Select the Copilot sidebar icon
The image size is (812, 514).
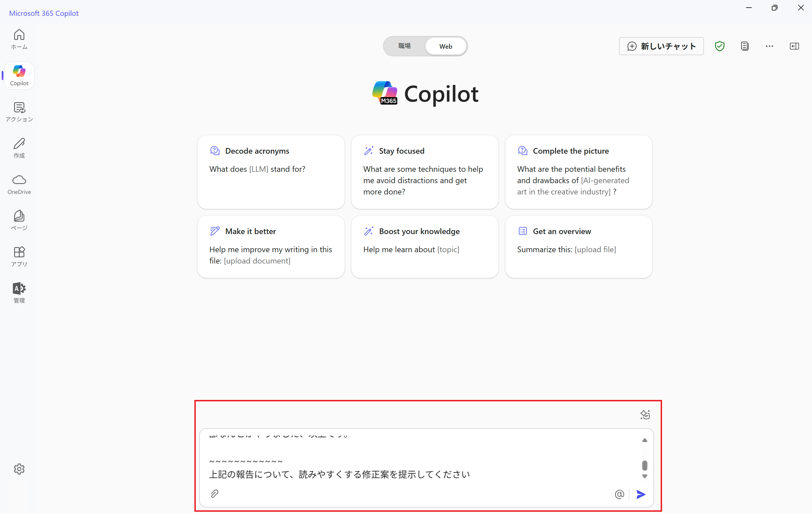[19, 76]
